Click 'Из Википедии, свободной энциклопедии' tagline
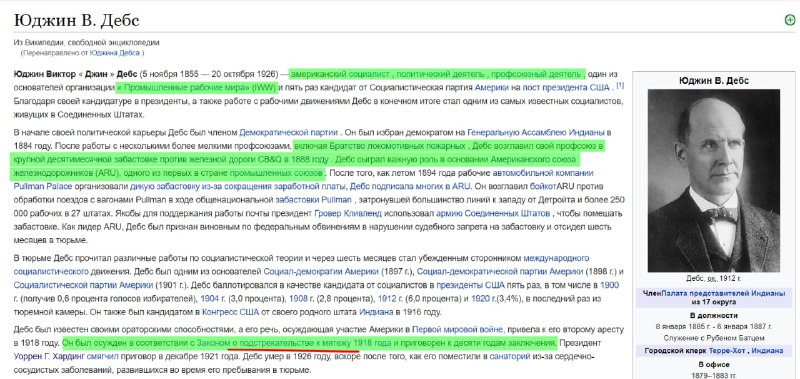This screenshot has width=800, height=379. (x=87, y=43)
